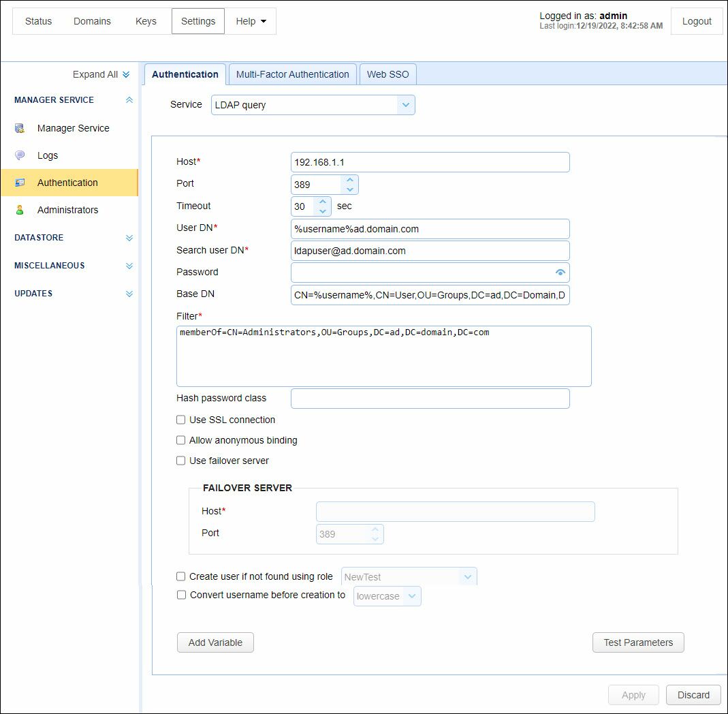Select the Settings menu item
Viewport: 728px width, 714px height.
(x=198, y=21)
